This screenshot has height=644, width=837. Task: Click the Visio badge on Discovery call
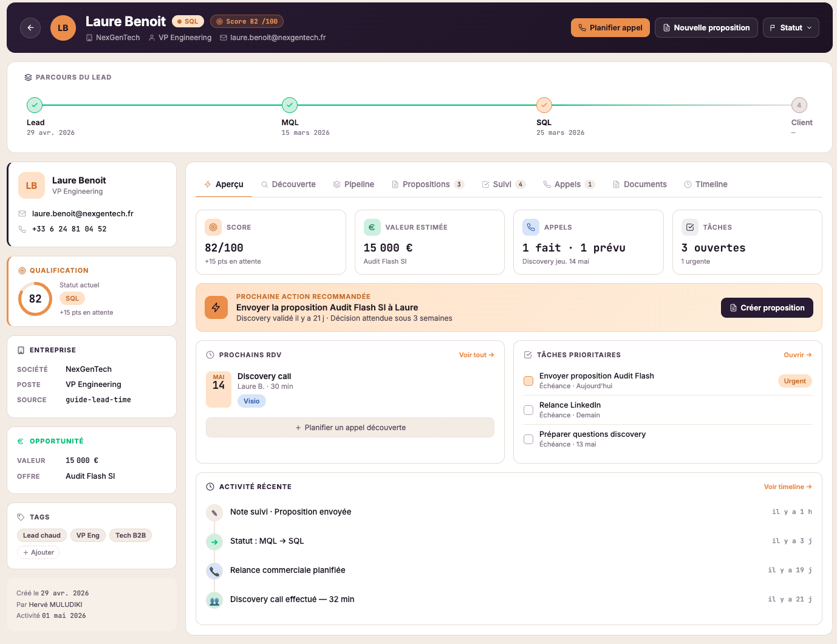click(x=251, y=401)
